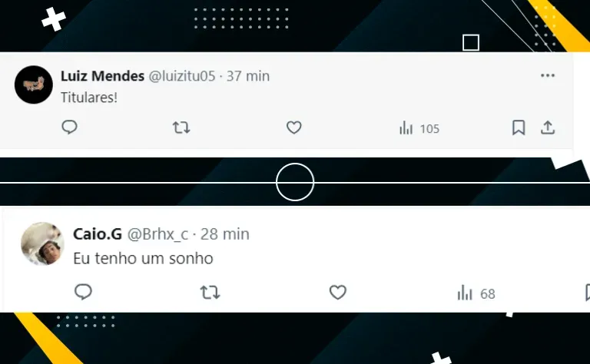Reply to Caio.G's tweet
590x364 pixels.
click(83, 292)
